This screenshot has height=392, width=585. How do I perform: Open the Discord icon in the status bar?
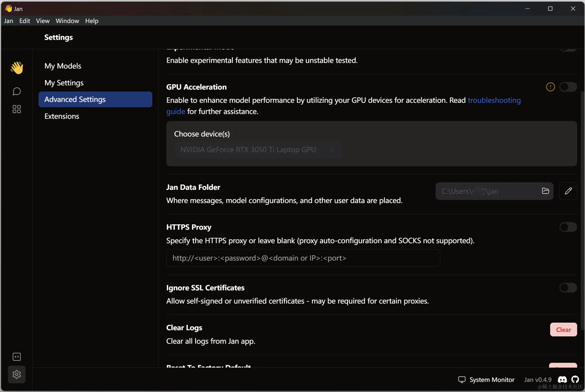(x=562, y=380)
